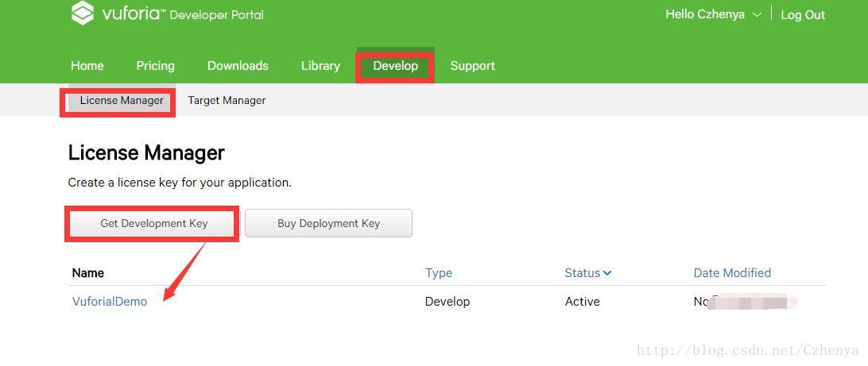868x366 pixels.
Task: Click the License Manager page heading
Action: coord(146,153)
